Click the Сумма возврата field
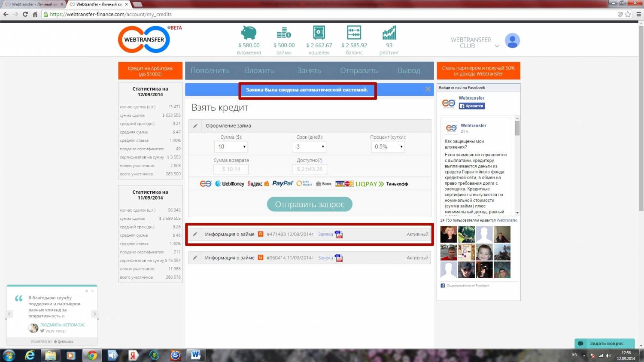The height and width of the screenshot is (362, 644). click(x=231, y=169)
